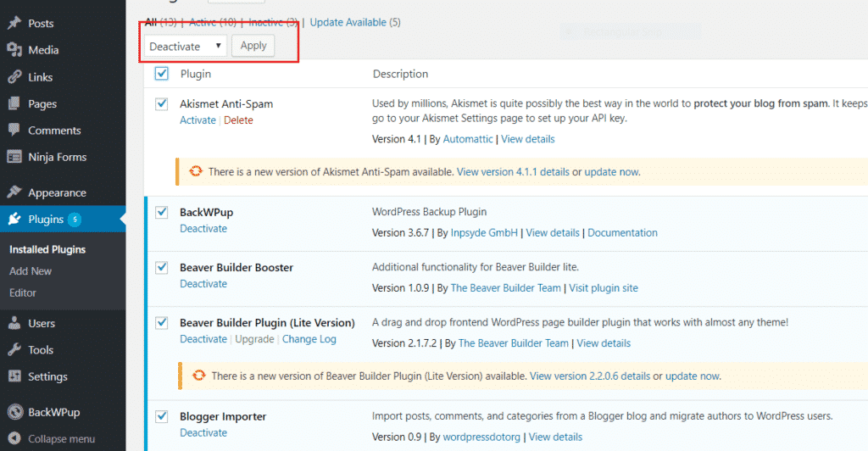Click the Akismet update notice refresh icon
The image size is (868, 451).
pos(196,171)
